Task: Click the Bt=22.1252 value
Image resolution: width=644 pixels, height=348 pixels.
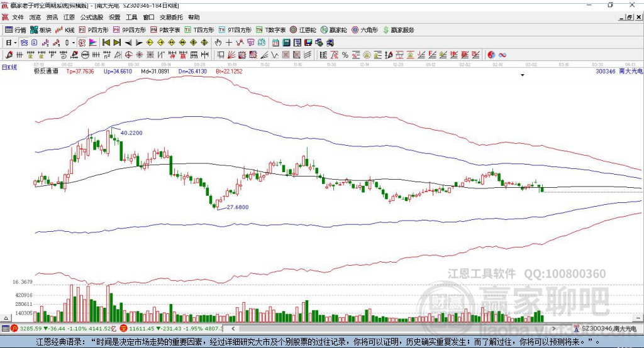Action: tap(228, 71)
